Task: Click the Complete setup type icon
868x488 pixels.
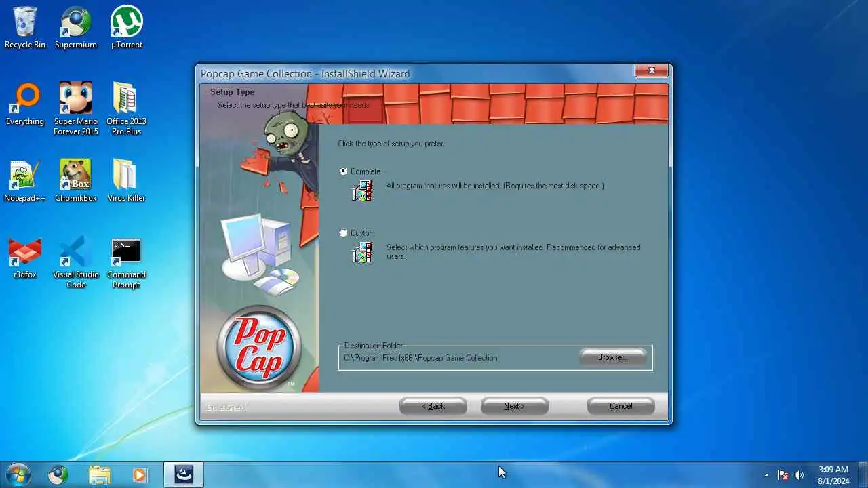Action: pyautogui.click(x=362, y=191)
